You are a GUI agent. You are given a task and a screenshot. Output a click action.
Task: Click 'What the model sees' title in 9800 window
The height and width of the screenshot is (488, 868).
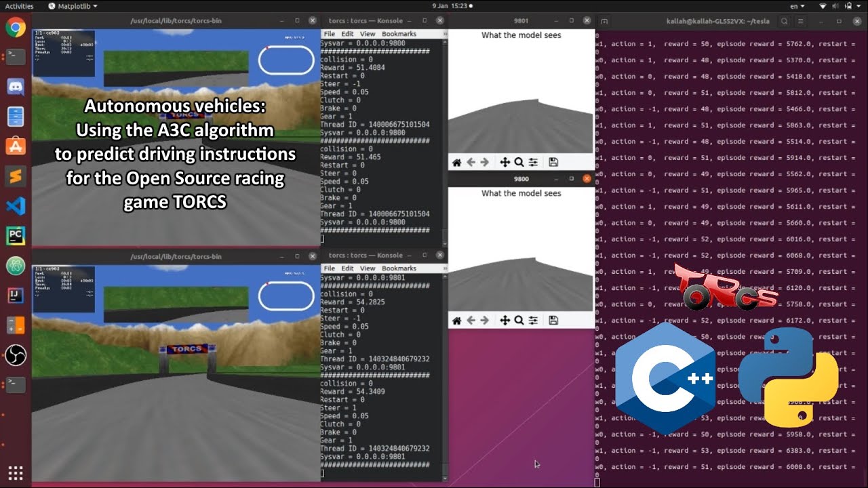[521, 193]
